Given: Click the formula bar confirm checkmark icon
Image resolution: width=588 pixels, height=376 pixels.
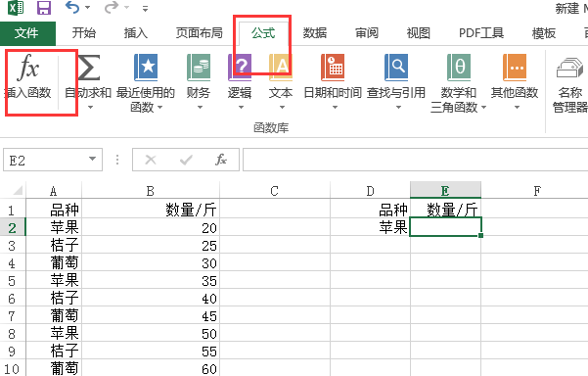Looking at the screenshot, I should [x=186, y=160].
